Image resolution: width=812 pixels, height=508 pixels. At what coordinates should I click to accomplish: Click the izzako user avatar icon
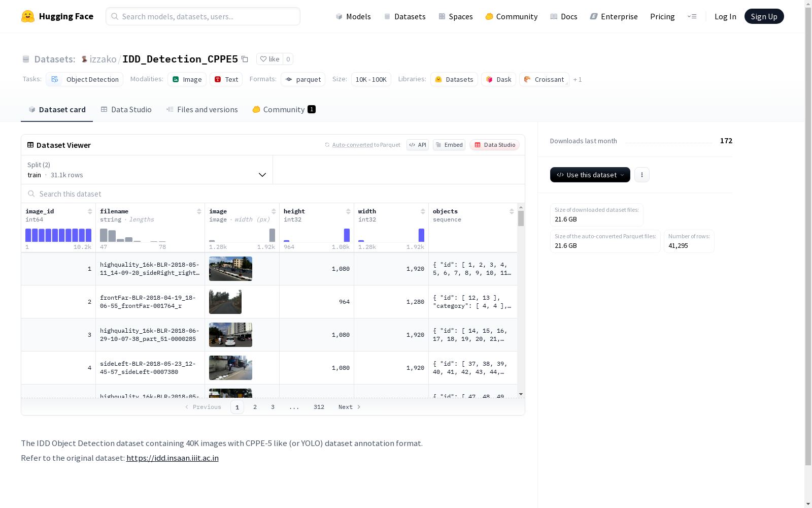[x=84, y=59]
